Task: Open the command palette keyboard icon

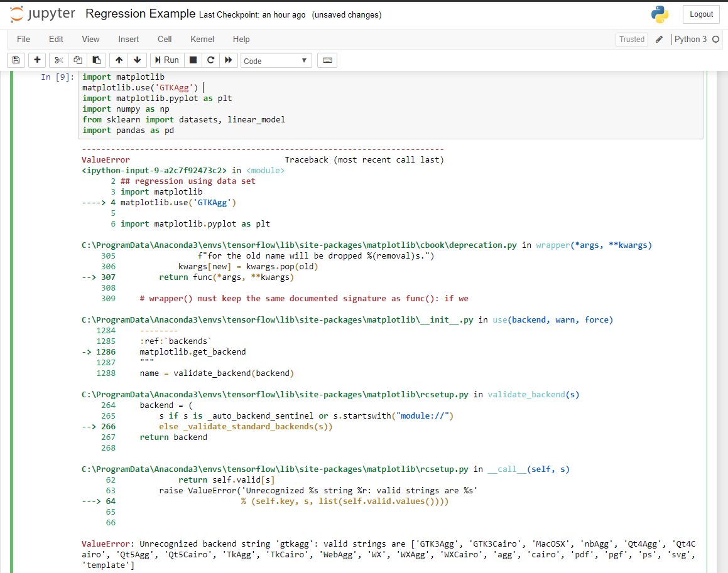Action: pyautogui.click(x=327, y=60)
